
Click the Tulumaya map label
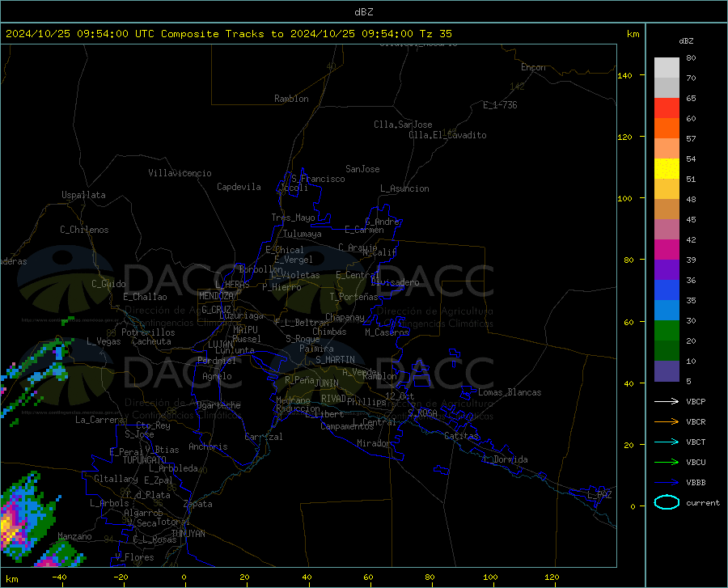pos(302,234)
